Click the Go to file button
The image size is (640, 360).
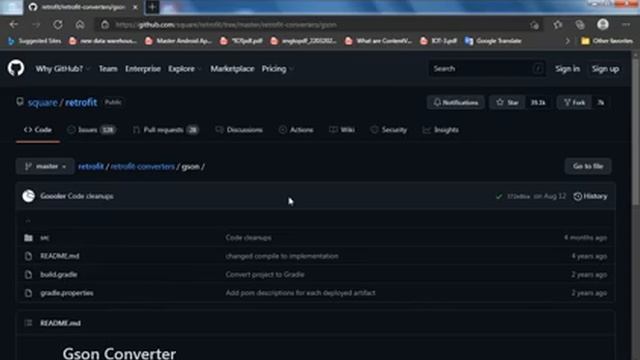(x=588, y=166)
